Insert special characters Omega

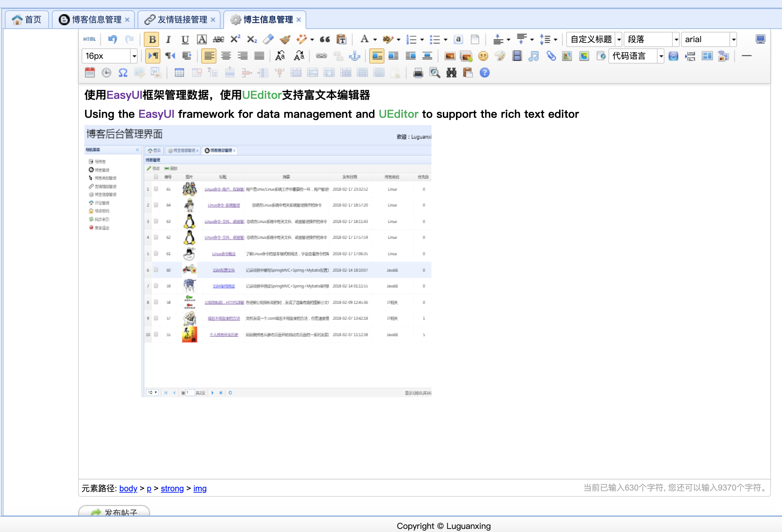(x=123, y=73)
